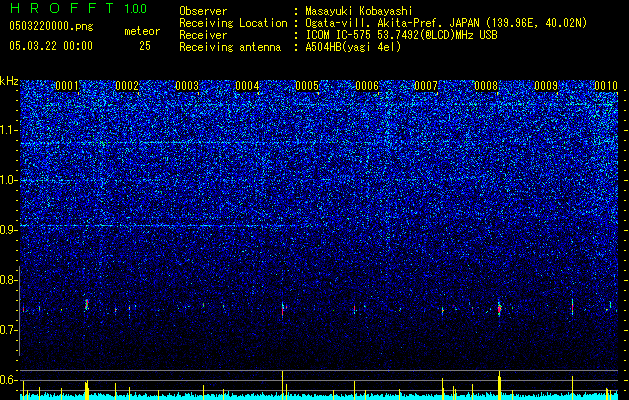Click the kHz axis unit label
This screenshot has height=400, width=629.
[9, 81]
